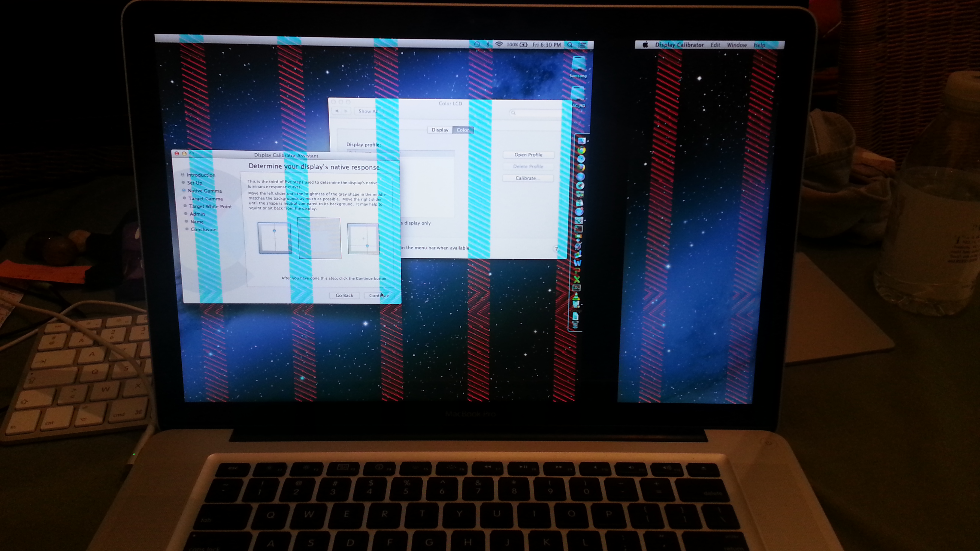Click the help question mark button
The height and width of the screenshot is (551, 980).
pos(556,249)
